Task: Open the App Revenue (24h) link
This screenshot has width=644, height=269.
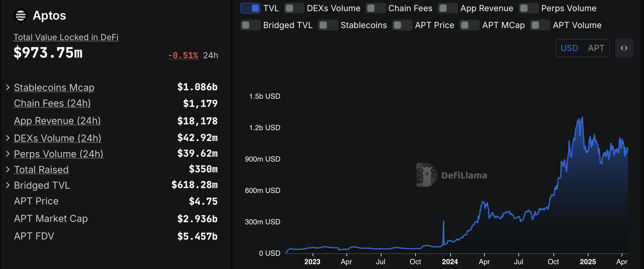Action: tap(57, 121)
